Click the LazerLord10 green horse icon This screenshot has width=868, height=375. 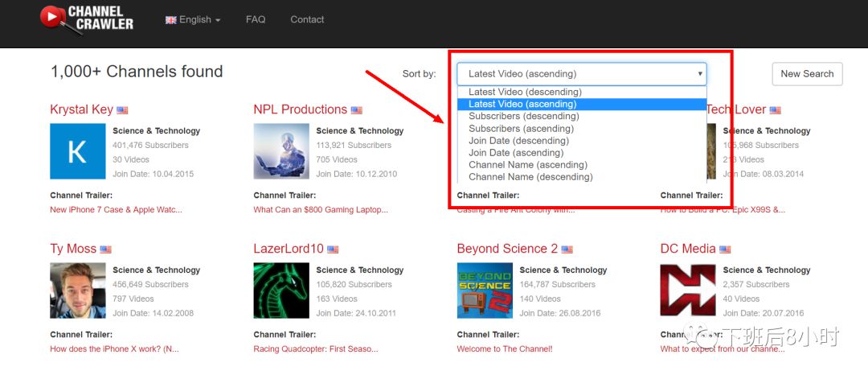click(281, 291)
